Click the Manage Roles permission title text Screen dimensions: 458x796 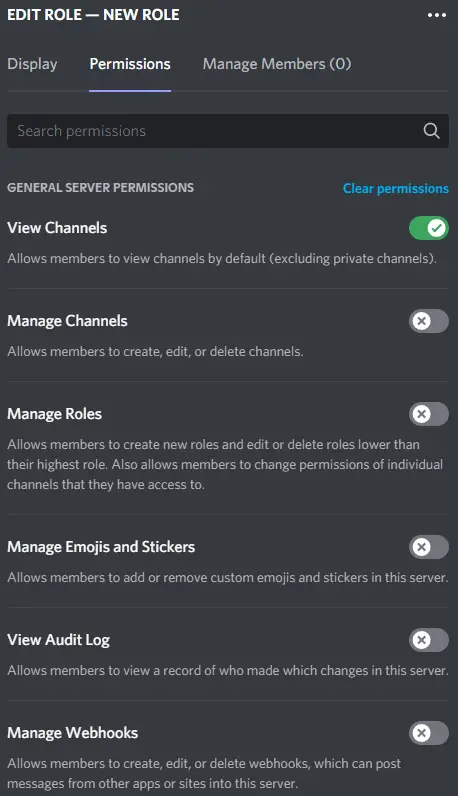(54, 414)
